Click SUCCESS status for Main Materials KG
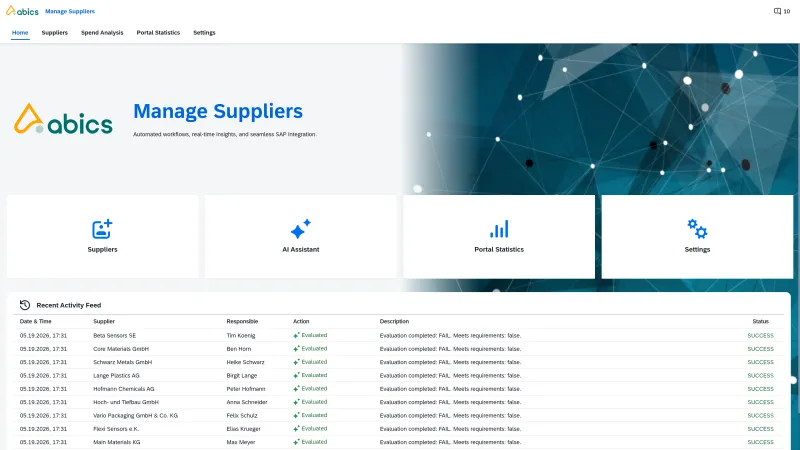The width and height of the screenshot is (800, 450). pos(760,442)
